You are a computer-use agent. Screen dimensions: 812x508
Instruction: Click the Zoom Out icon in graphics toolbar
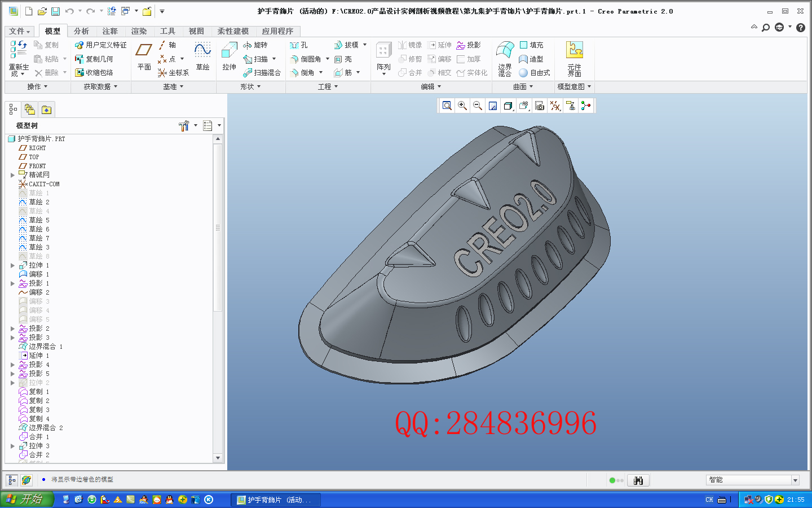pos(478,106)
